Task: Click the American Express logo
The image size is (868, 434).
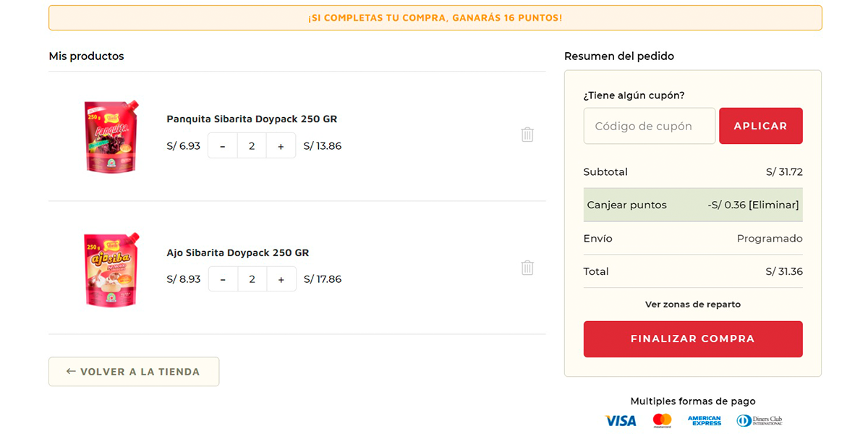Action: tap(704, 420)
